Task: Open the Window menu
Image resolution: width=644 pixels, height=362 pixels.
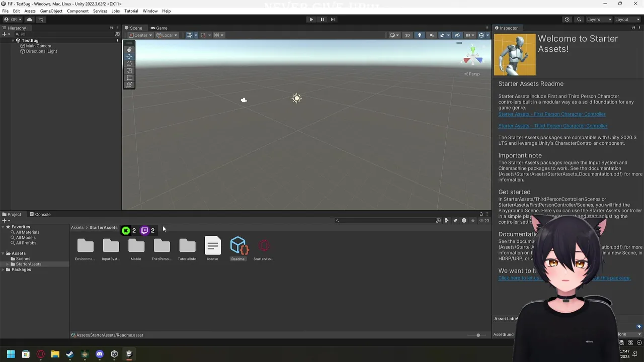Action: point(150,11)
